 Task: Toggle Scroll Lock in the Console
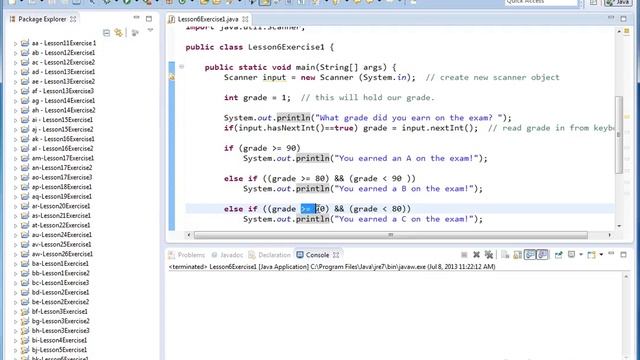pyautogui.click(x=517, y=255)
